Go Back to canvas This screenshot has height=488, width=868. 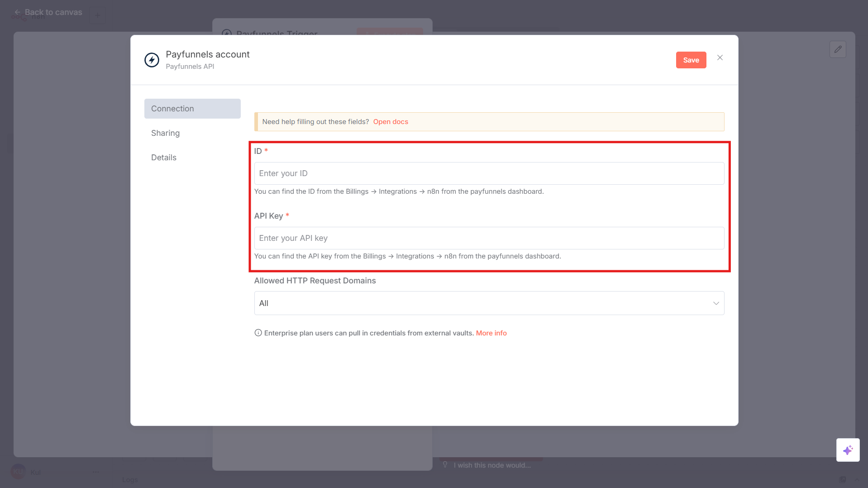tap(48, 12)
